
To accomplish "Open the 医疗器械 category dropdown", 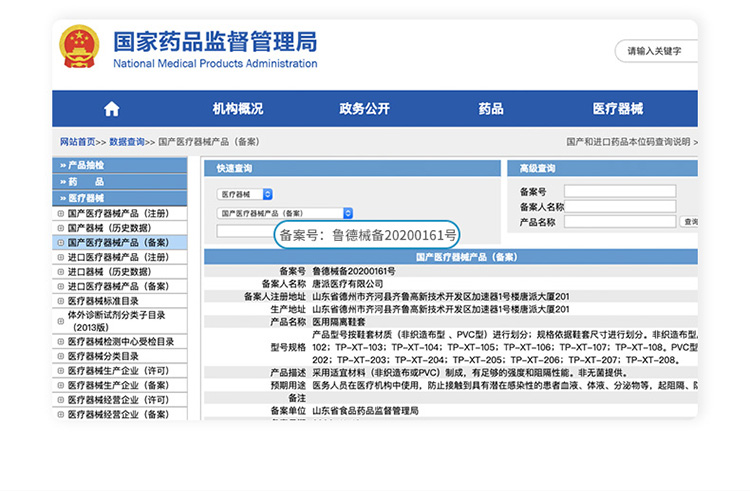I will coord(244,194).
